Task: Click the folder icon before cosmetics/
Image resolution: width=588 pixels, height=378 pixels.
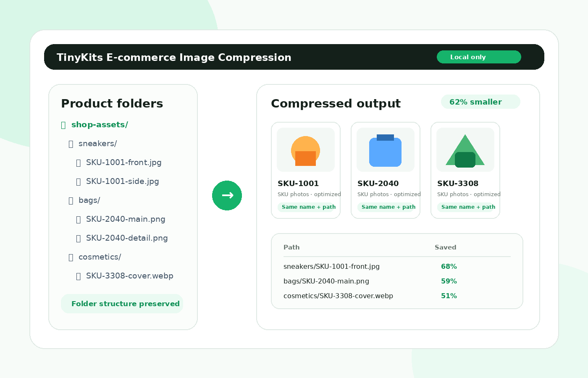Action: (71, 257)
